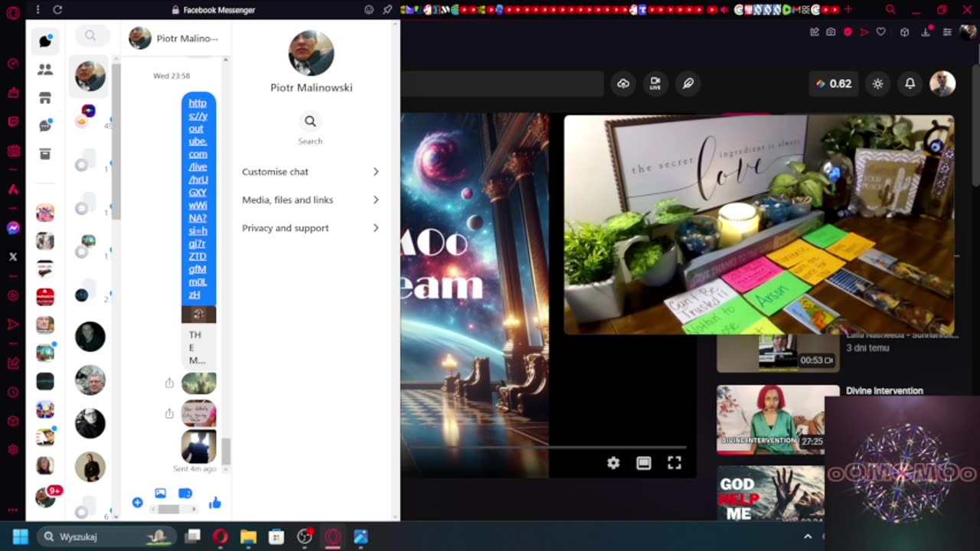Image resolution: width=980 pixels, height=551 pixels.
Task: Attach photo using image icon in composer
Action: point(160,494)
